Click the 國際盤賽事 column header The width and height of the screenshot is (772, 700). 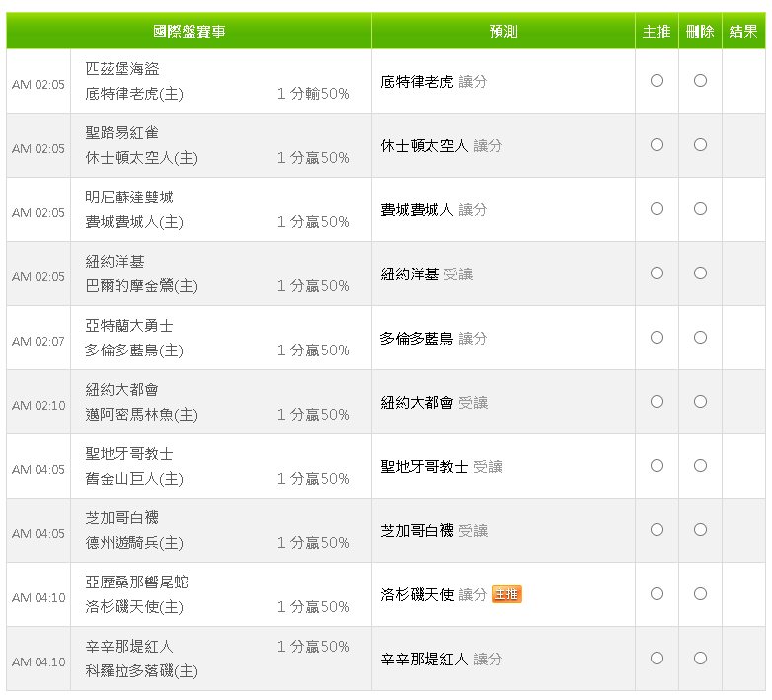click(190, 31)
